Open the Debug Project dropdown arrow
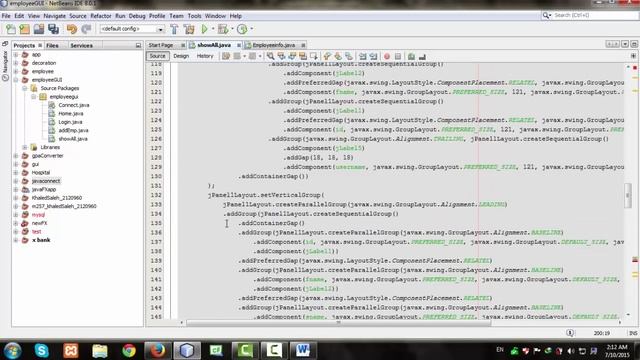640x360 pixels. click(232, 29)
